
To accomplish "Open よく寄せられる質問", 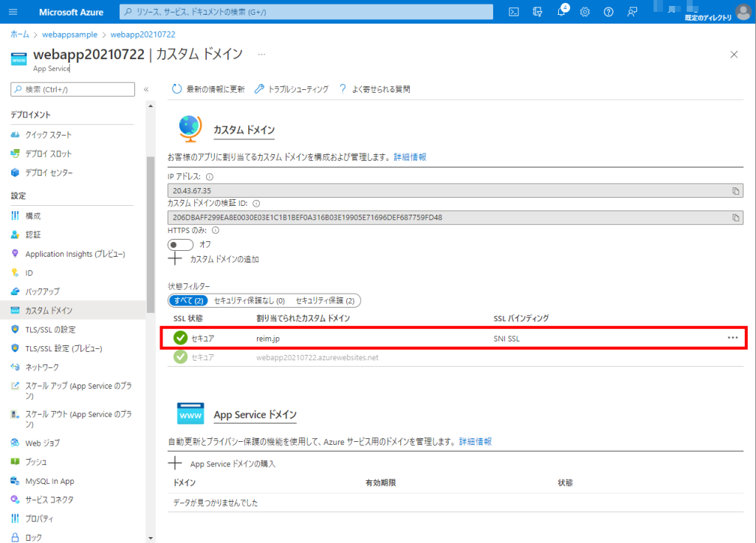I will point(374,89).
